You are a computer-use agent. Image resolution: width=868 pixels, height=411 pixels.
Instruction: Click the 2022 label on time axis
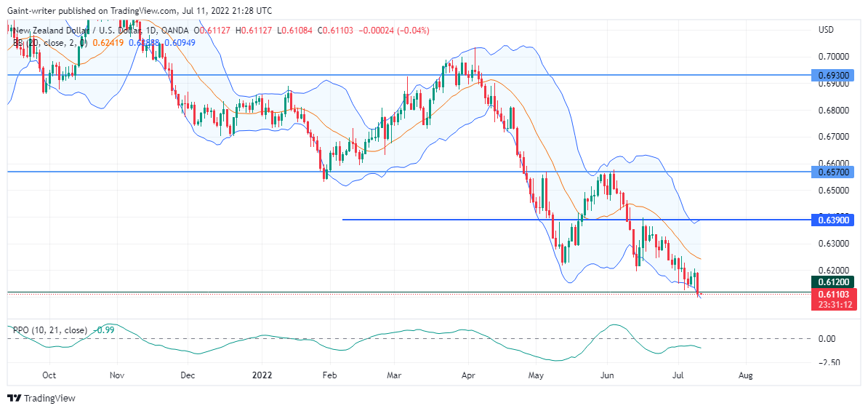click(x=262, y=375)
